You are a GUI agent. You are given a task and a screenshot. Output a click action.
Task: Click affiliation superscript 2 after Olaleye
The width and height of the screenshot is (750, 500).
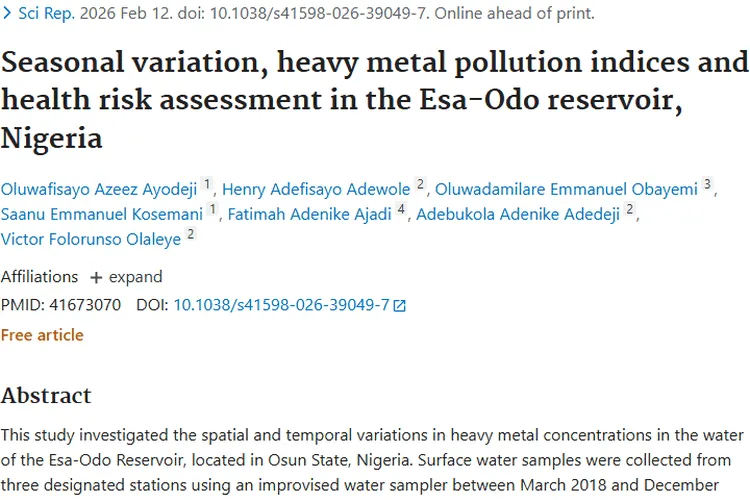point(190,235)
